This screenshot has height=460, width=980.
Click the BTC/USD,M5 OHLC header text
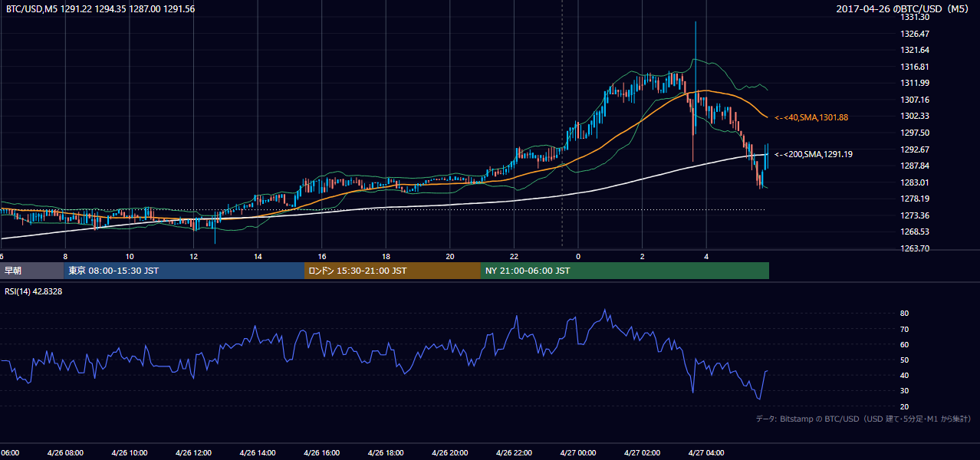click(x=100, y=9)
